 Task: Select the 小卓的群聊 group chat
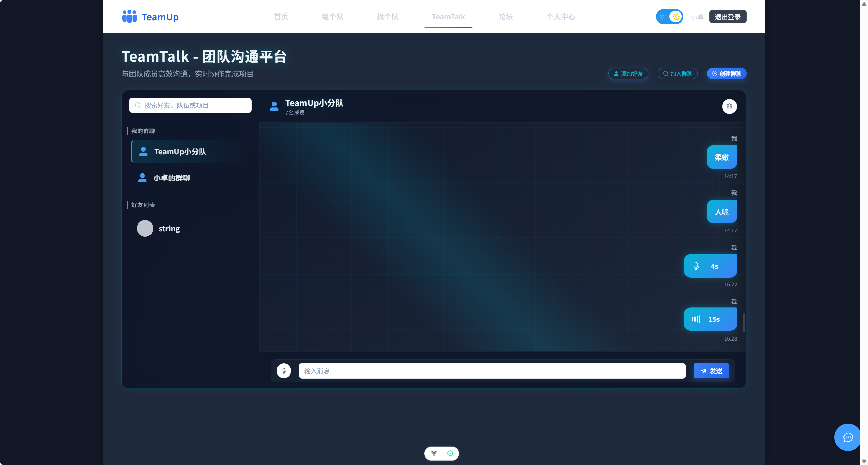point(172,178)
